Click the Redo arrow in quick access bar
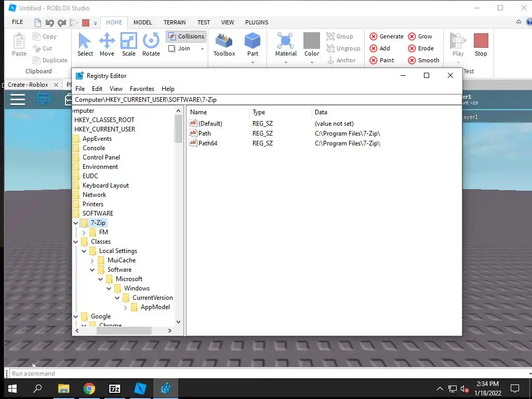The height and width of the screenshot is (399, 532). 61,23
